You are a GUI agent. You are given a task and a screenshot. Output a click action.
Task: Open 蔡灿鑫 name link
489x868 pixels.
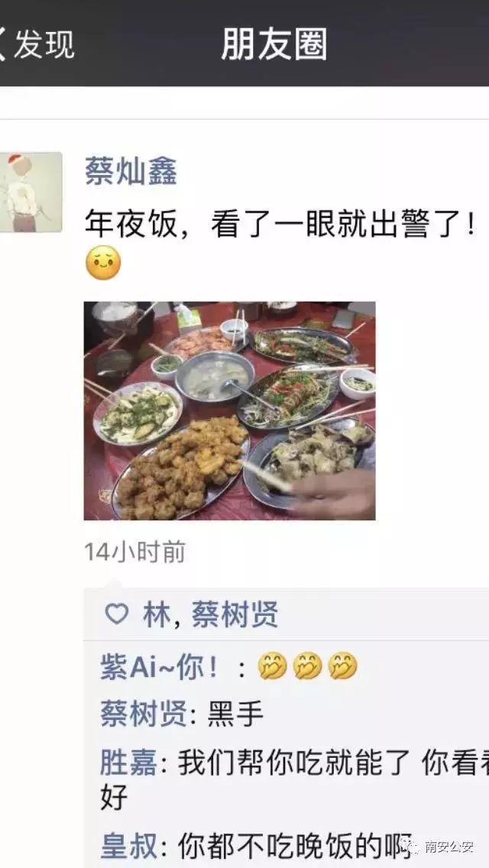131,170
